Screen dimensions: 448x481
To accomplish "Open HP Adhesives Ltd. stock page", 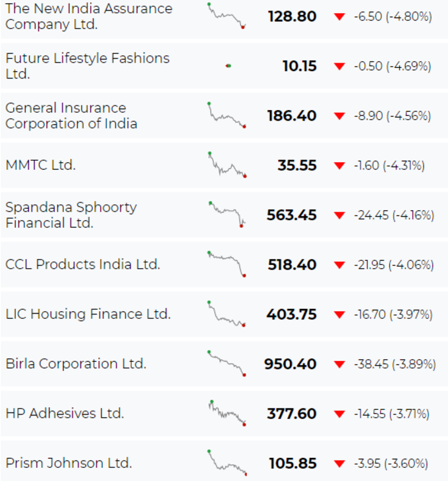I will (x=65, y=414).
